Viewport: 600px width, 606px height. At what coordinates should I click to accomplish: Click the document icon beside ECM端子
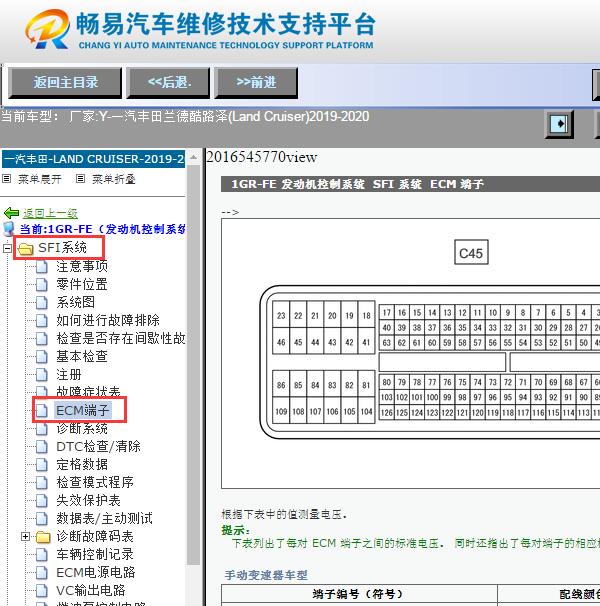[42, 411]
